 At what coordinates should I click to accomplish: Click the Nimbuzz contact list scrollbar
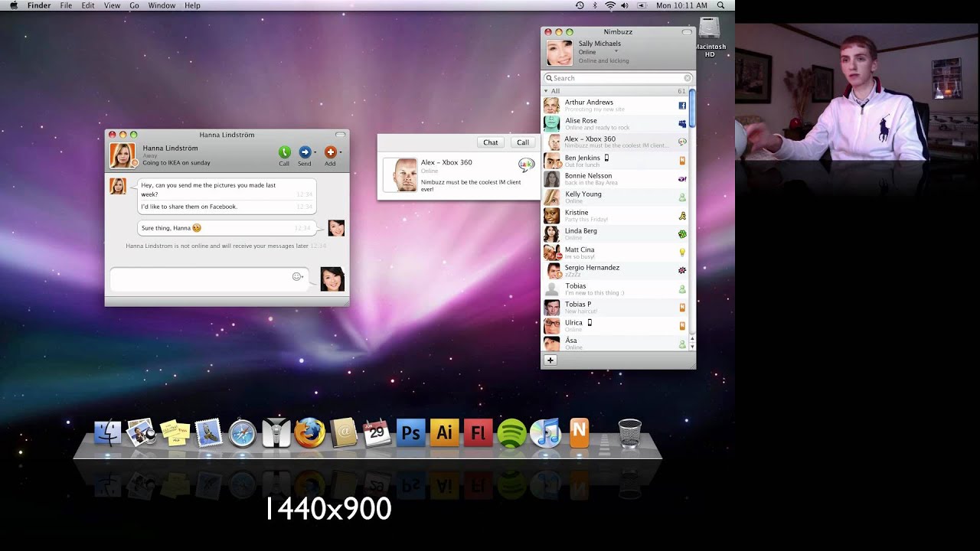692,109
